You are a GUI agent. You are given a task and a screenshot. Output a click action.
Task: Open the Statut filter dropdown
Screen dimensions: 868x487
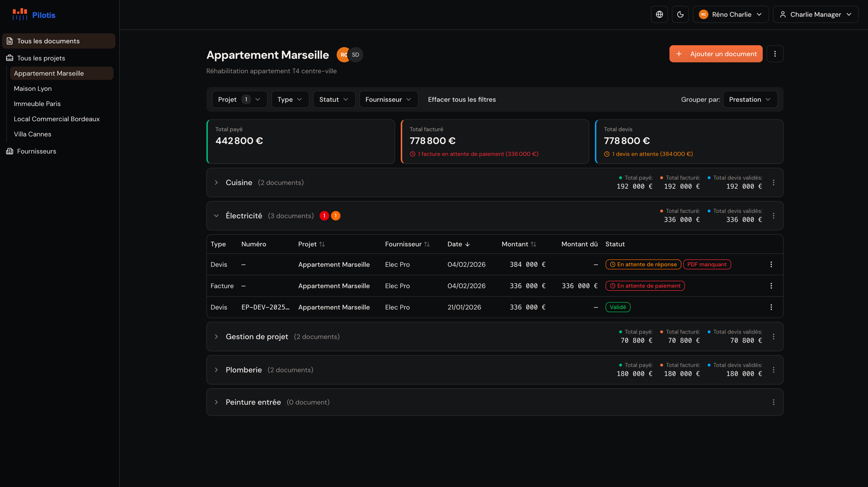pyautogui.click(x=334, y=99)
